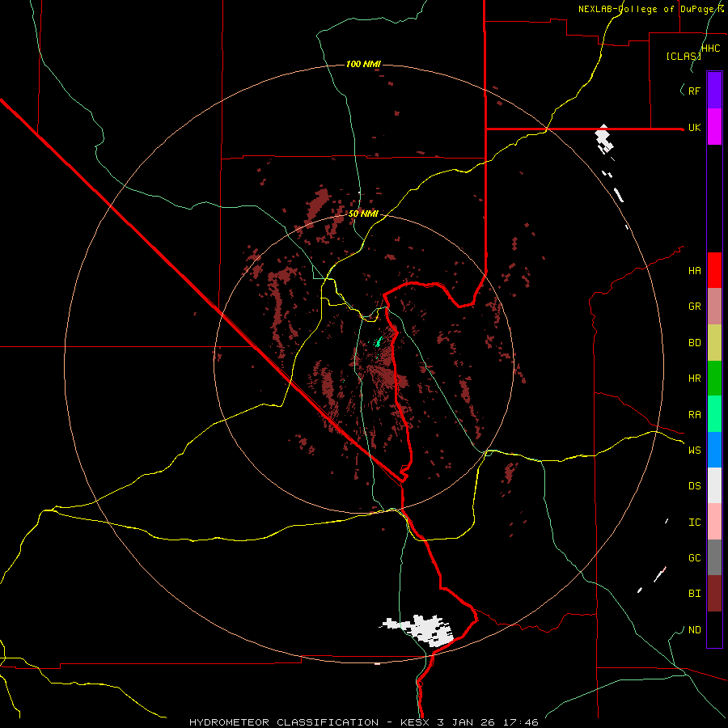The height and width of the screenshot is (728, 728).
Task: Click the KESX radar site identifier
Action: coord(414,722)
